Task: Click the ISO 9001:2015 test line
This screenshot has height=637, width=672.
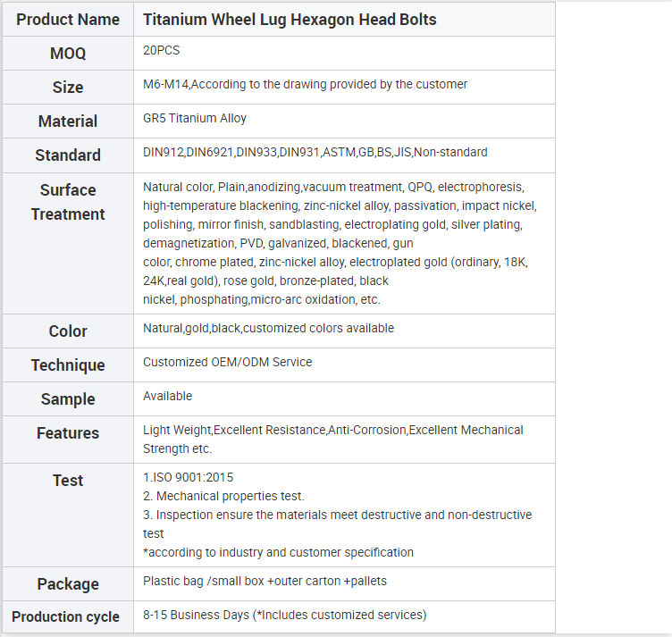Action: [189, 477]
